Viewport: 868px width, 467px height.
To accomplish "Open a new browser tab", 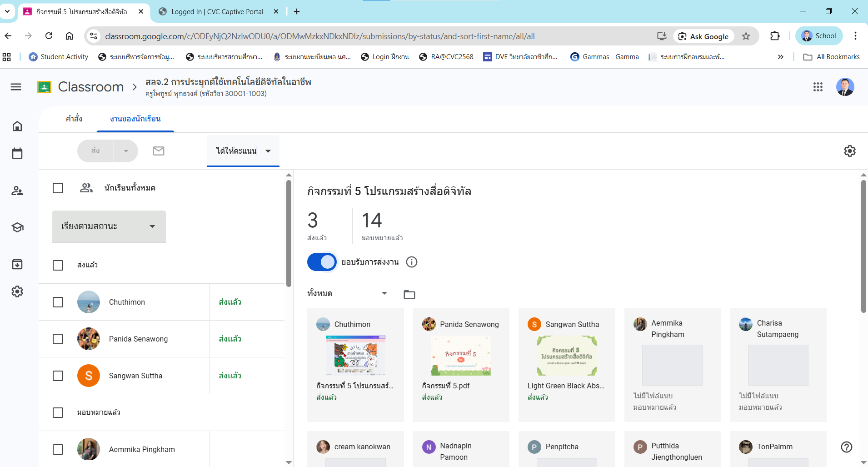I will pyautogui.click(x=297, y=11).
